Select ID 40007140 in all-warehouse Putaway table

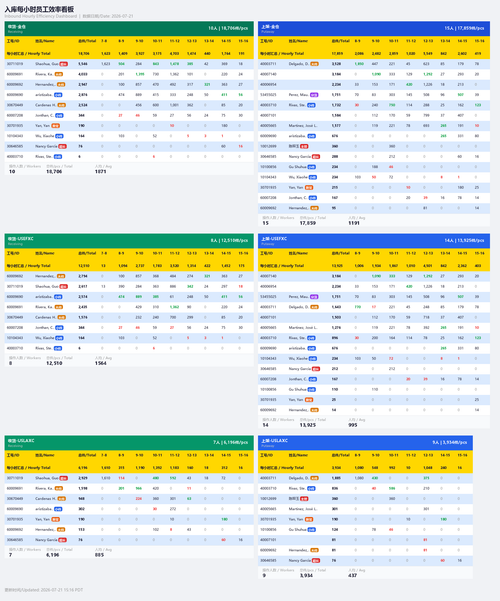coord(268,74)
